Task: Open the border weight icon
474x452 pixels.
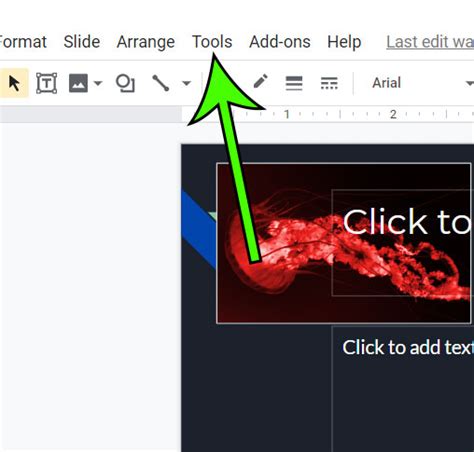Action: tap(294, 83)
